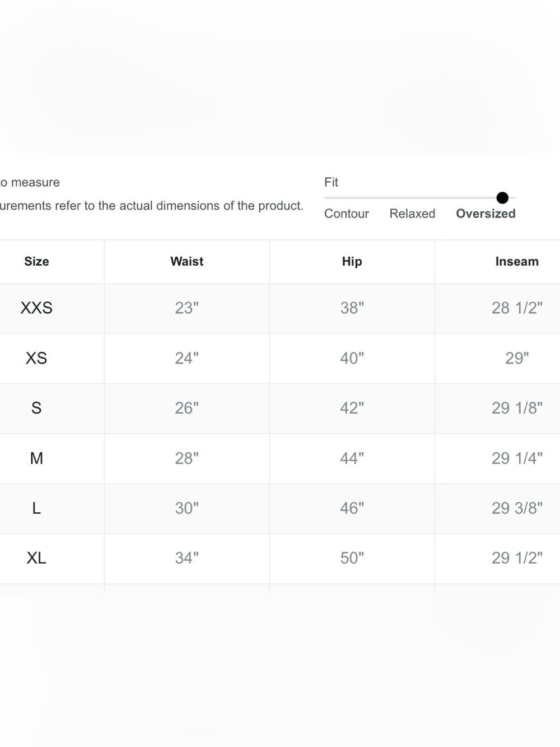Viewport: 560px width, 747px height.
Task: Click the Size column header
Action: point(36,261)
